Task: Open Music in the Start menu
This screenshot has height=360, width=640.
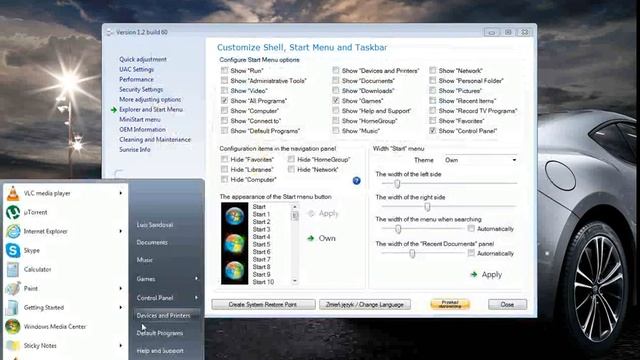Action: pyautogui.click(x=144, y=260)
